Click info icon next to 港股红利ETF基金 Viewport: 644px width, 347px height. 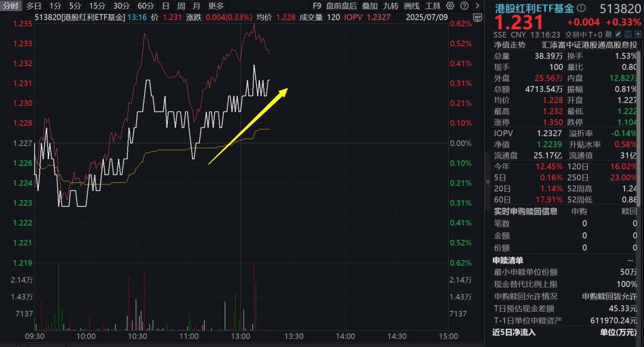(x=581, y=8)
